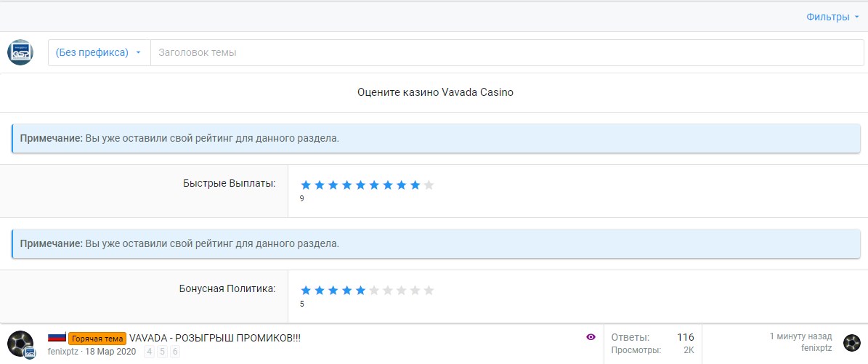Click the Быстрые Выплаты label

click(x=230, y=183)
